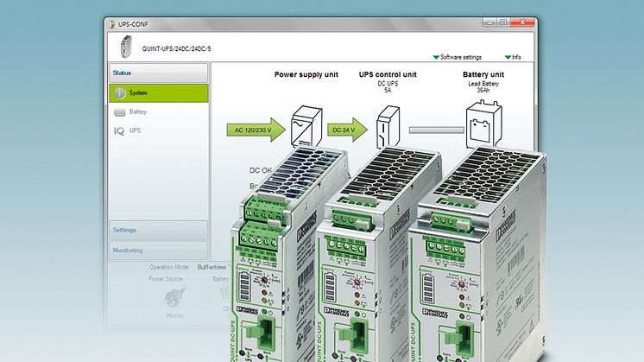Click the Mains power source icon
644x362 pixels.
tap(175, 297)
